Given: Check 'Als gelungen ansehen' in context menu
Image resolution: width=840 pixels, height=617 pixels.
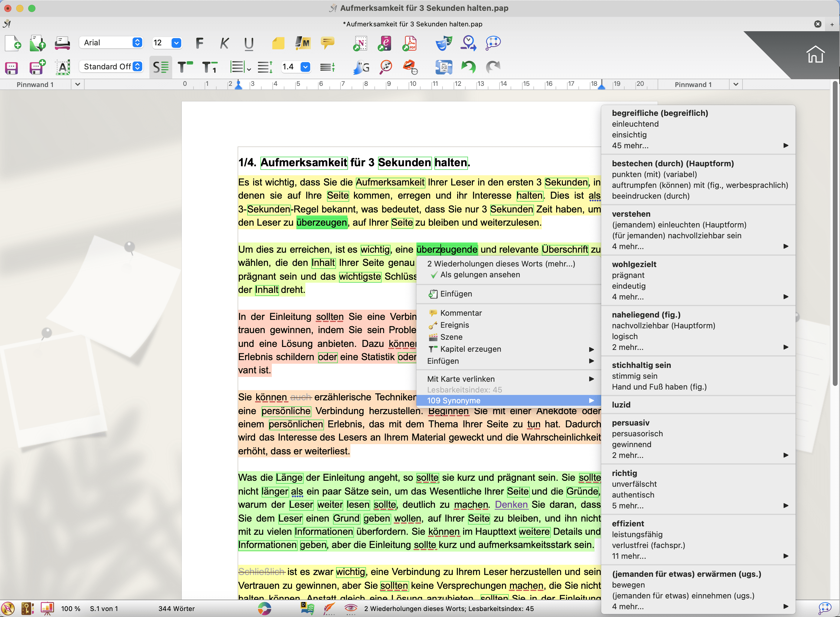Looking at the screenshot, I should tap(480, 275).
